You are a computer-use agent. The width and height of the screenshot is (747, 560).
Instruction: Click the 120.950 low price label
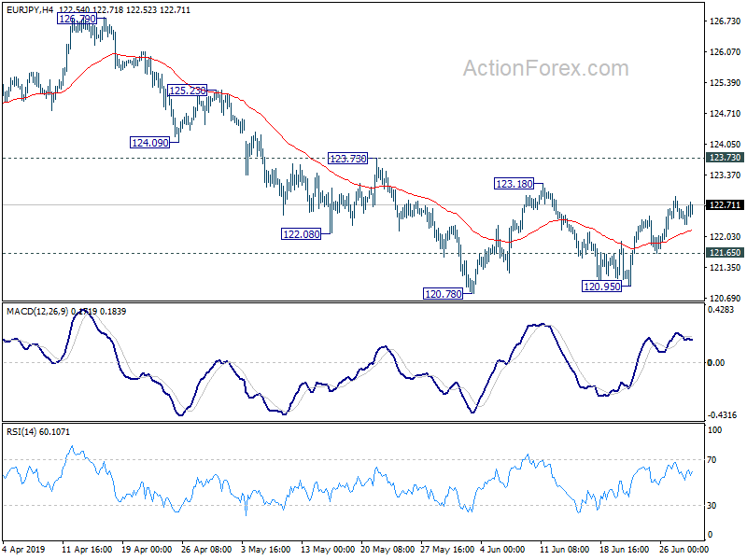click(x=602, y=287)
